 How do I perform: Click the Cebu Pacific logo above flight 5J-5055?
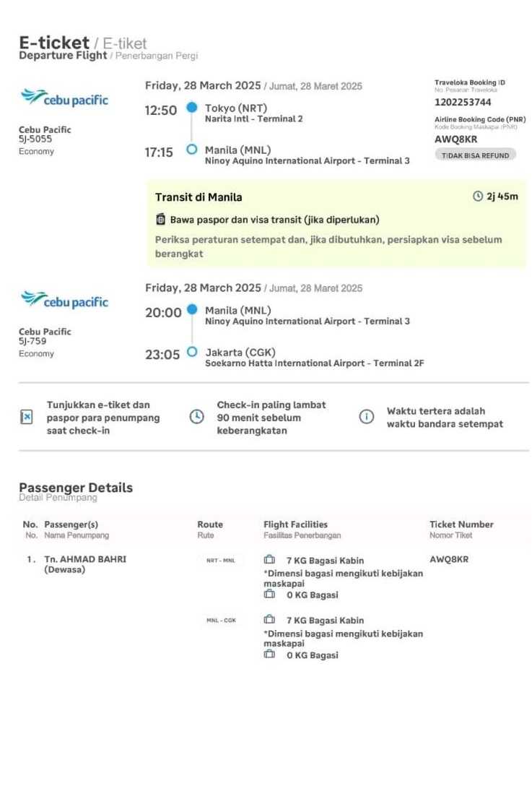(64, 98)
